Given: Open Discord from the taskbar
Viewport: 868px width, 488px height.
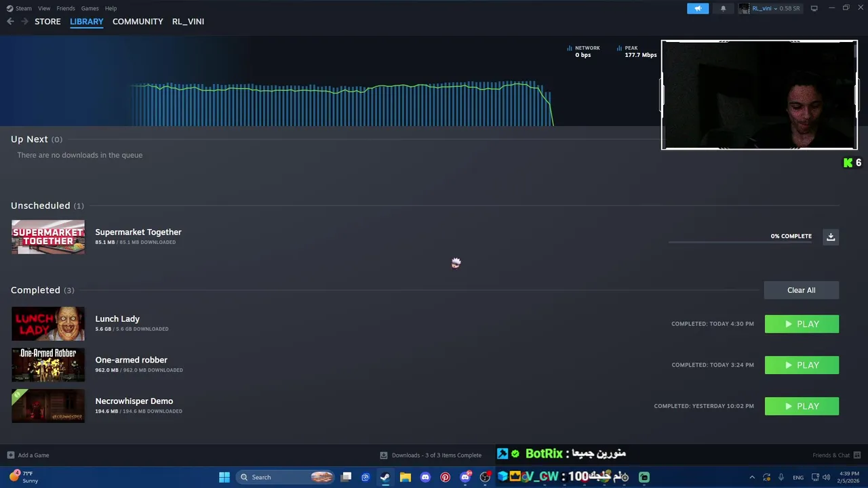Looking at the screenshot, I should coord(425,477).
